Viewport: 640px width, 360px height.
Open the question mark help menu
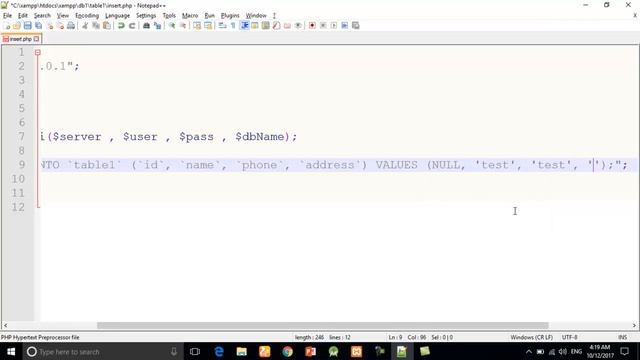(274, 16)
